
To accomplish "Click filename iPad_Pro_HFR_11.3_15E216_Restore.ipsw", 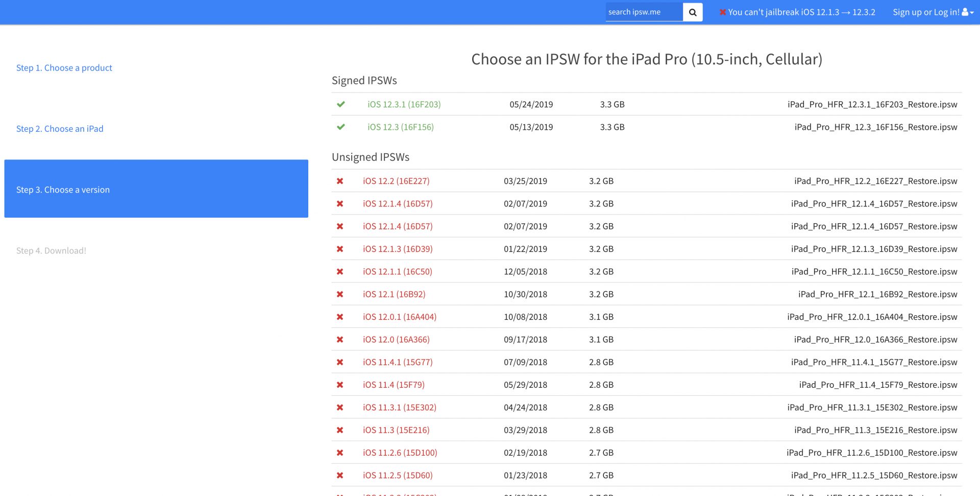I will tap(876, 430).
